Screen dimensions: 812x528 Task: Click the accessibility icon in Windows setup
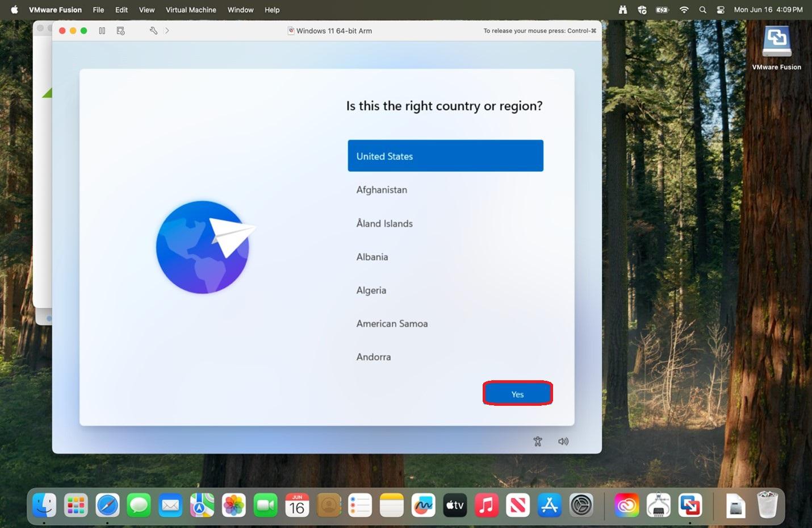click(538, 442)
